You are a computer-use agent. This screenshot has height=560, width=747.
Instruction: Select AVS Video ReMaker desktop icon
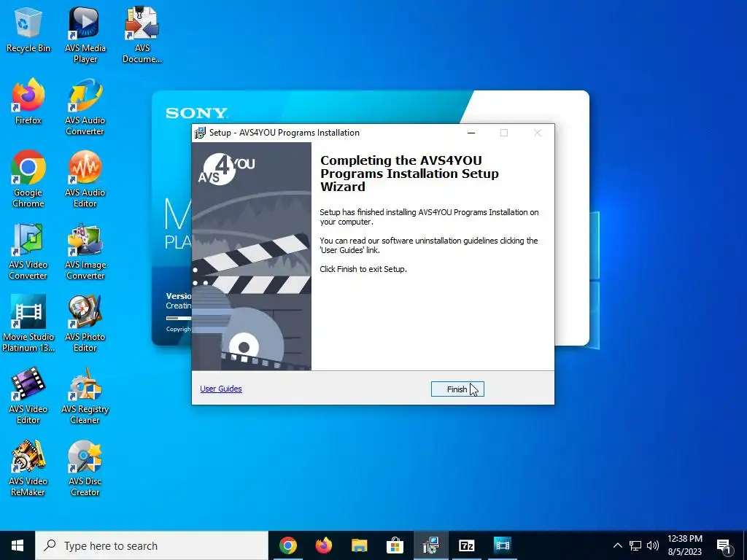28,469
